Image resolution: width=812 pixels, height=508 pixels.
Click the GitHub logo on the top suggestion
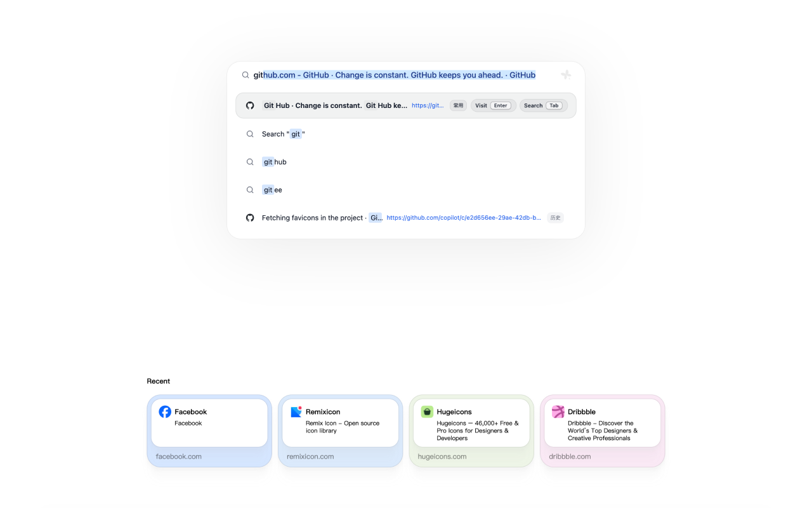250,105
